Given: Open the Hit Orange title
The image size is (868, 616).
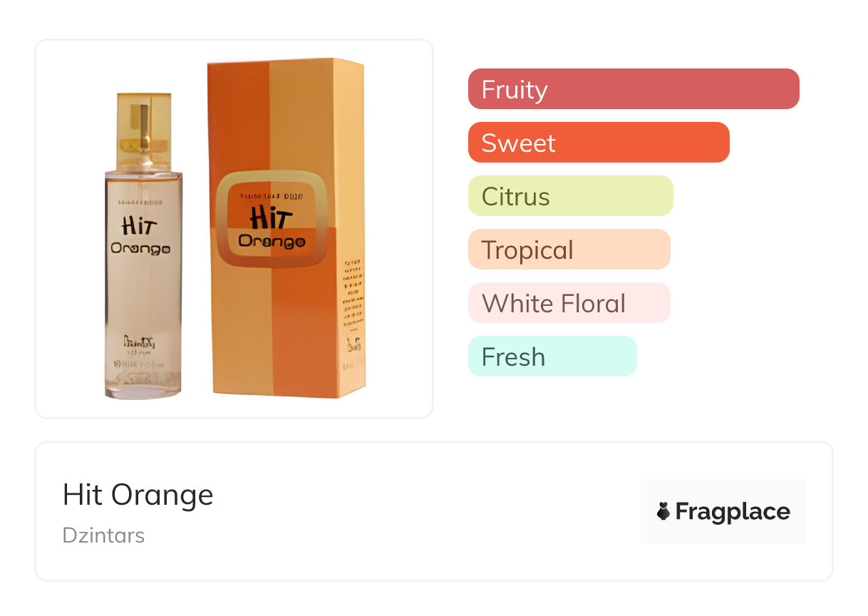Looking at the screenshot, I should click(138, 495).
